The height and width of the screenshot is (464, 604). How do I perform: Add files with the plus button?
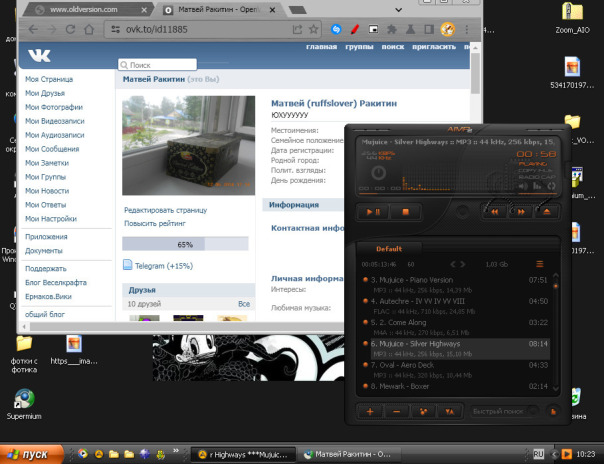click(370, 412)
